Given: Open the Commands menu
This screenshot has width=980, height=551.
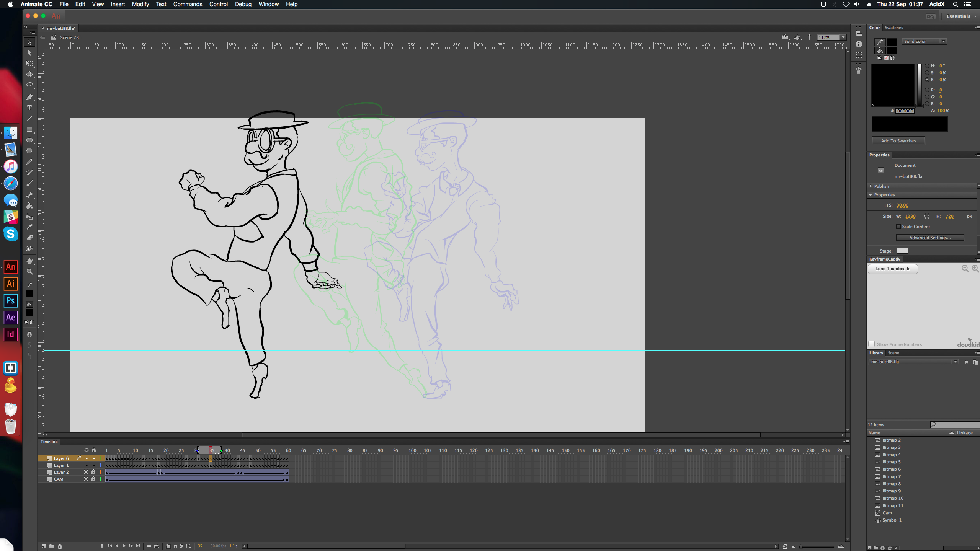Looking at the screenshot, I should (188, 4).
